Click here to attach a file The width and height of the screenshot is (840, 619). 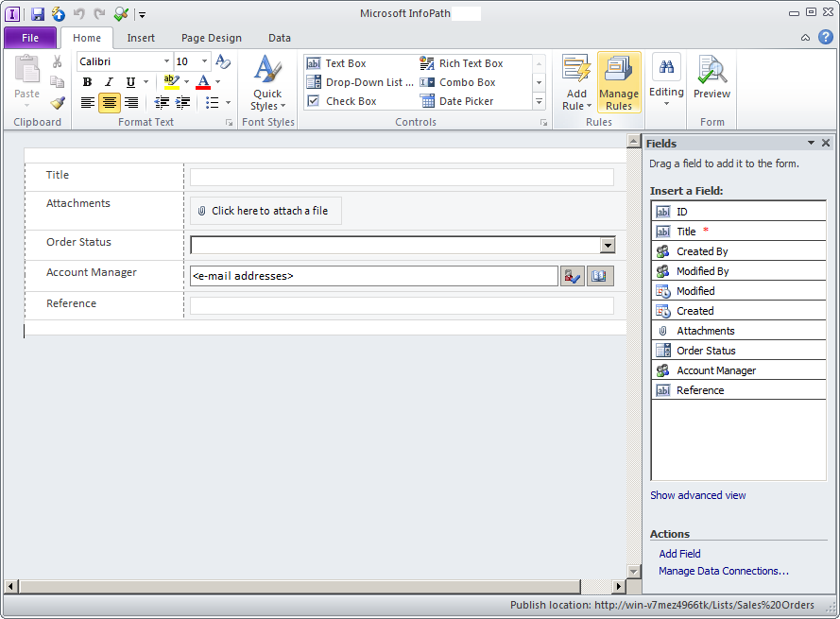266,211
